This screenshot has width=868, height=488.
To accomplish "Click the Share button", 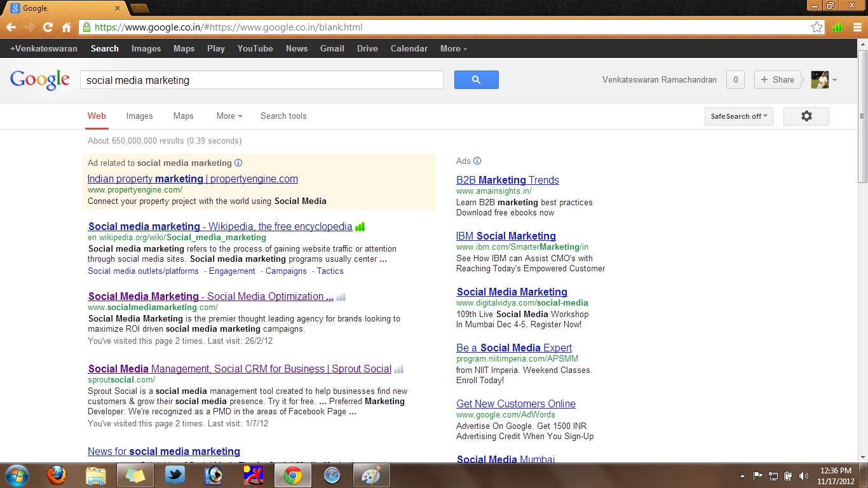I will (777, 79).
